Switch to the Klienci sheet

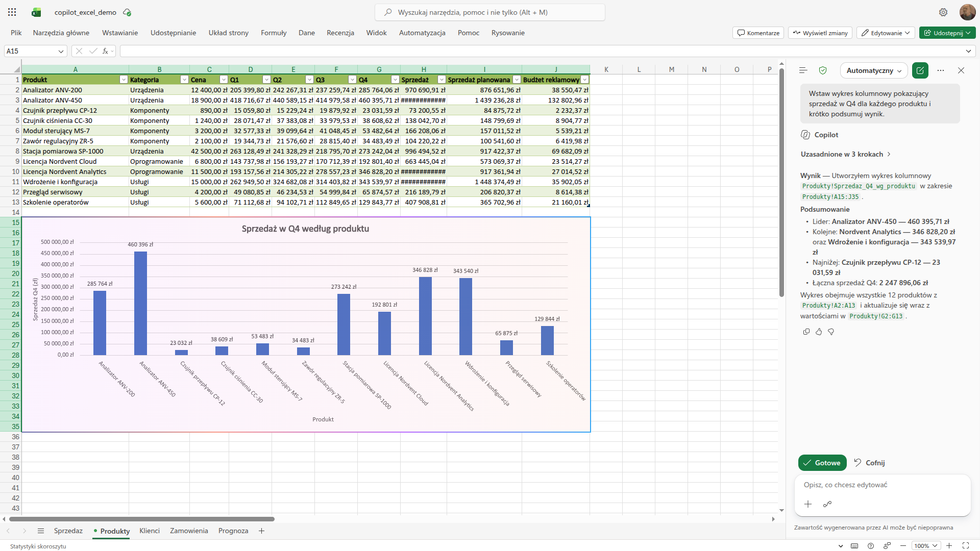coord(150,531)
